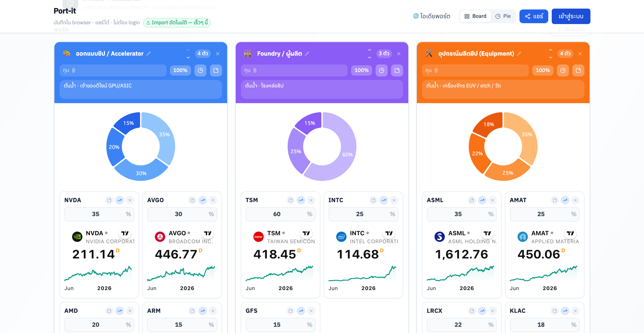Edit the NVDA percentage field
This screenshot has height=333, width=644.
99,214
